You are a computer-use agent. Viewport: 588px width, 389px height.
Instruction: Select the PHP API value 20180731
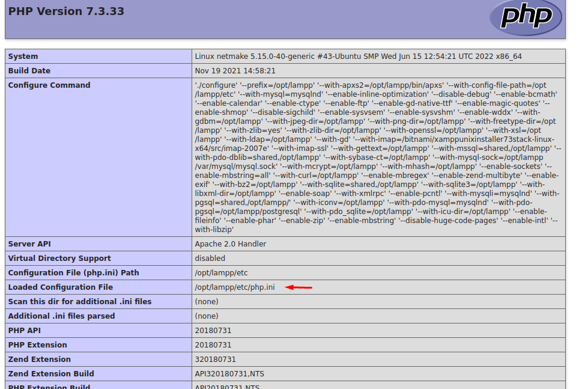[x=213, y=331]
